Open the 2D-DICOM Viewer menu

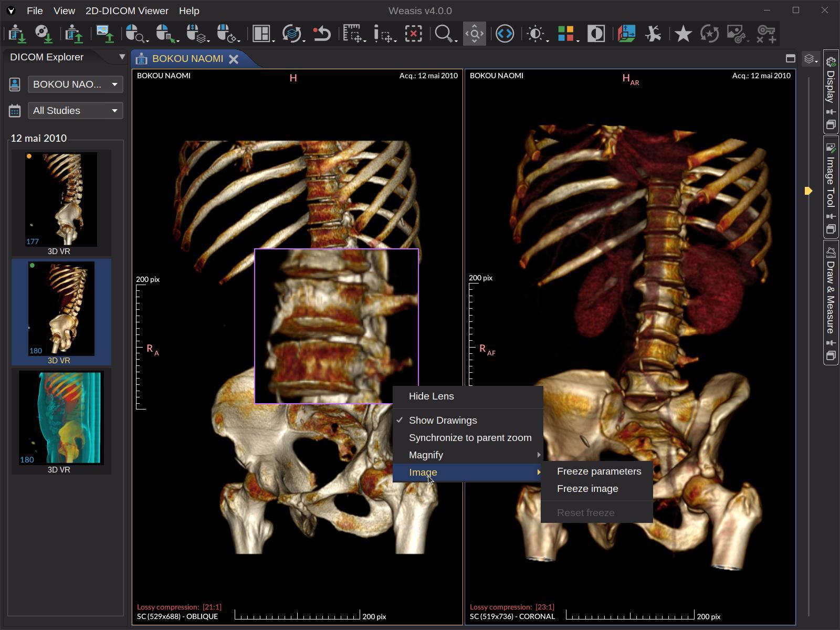pos(127,10)
